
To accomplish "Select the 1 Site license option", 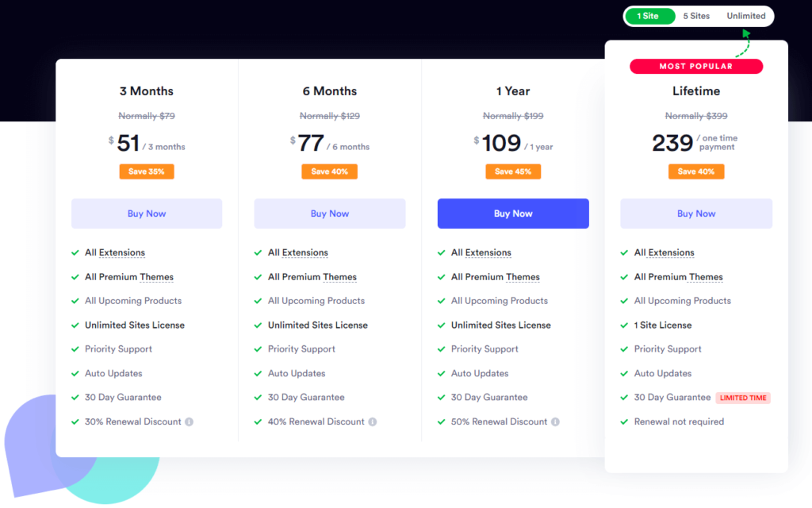I will pos(649,15).
